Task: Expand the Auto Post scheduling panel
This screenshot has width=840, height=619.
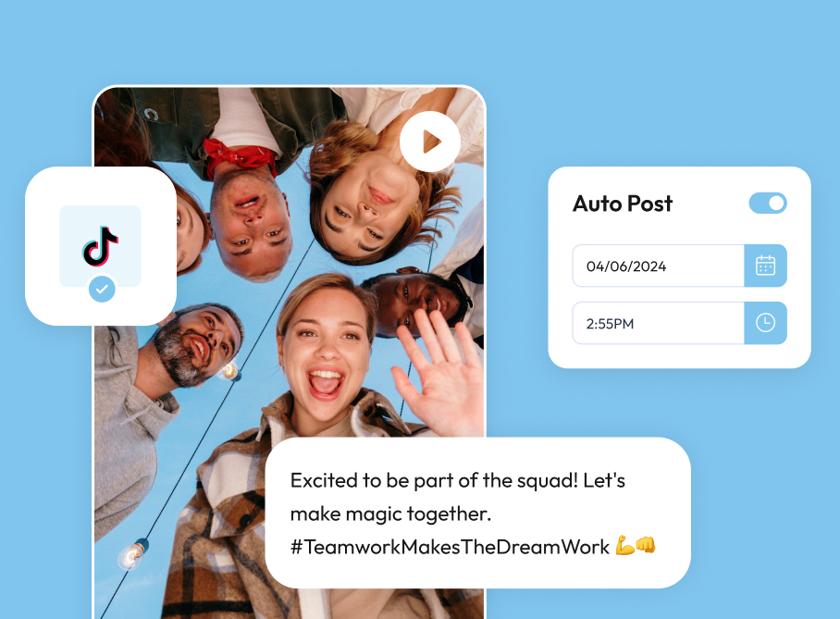Action: tap(678, 267)
